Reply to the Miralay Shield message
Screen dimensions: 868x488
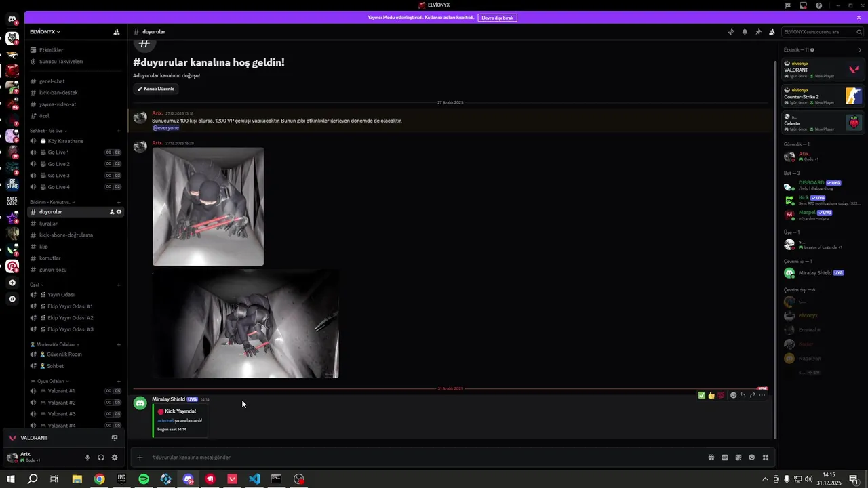743,395
